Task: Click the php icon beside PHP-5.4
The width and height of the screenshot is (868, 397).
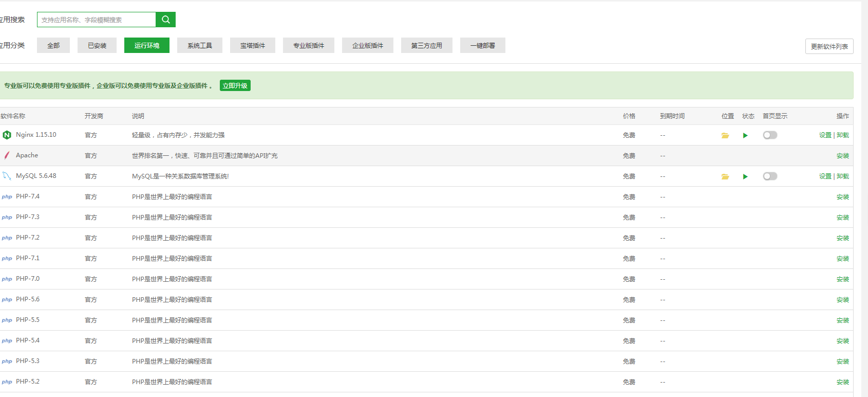Action: pos(7,341)
